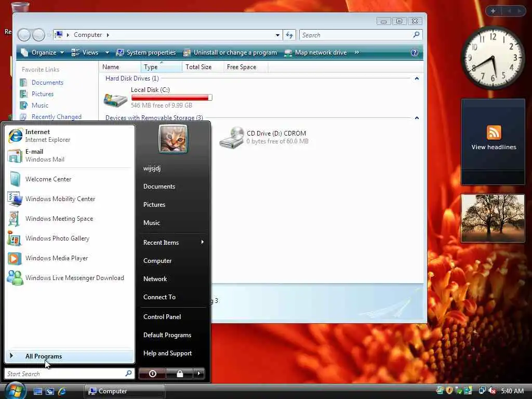Launch Windows Photo Gallery

click(x=70, y=238)
